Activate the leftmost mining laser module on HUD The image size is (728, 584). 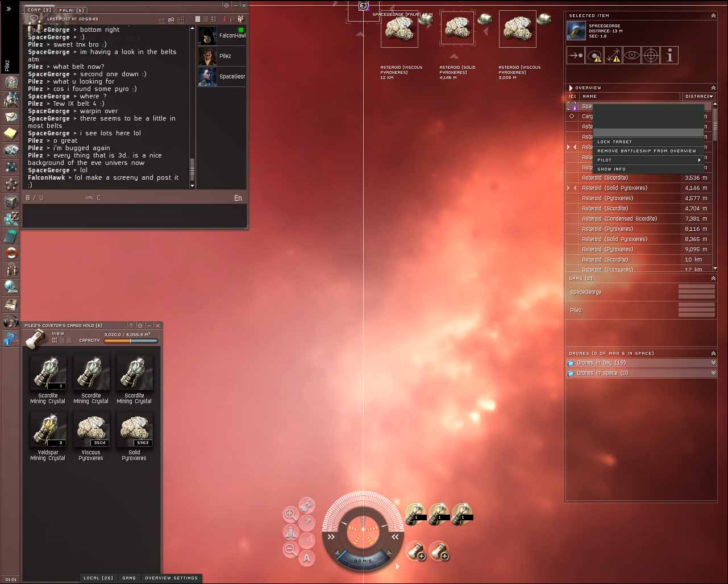point(415,513)
